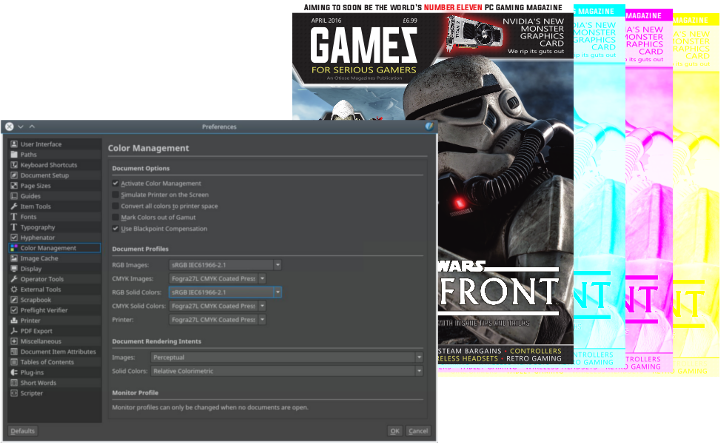The width and height of the screenshot is (720, 443).
Task: Open the RGB Images profile dropdown
Action: pyautogui.click(x=225, y=264)
